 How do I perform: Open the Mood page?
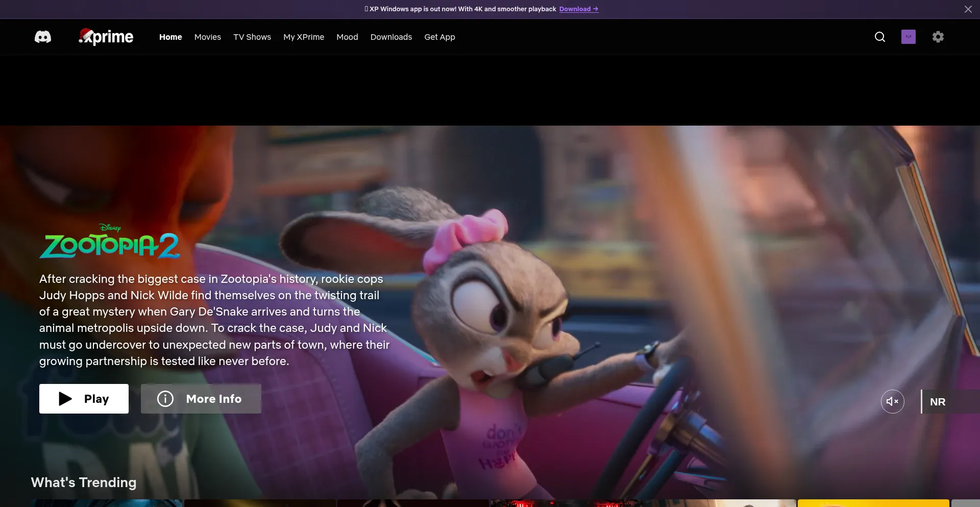(347, 37)
